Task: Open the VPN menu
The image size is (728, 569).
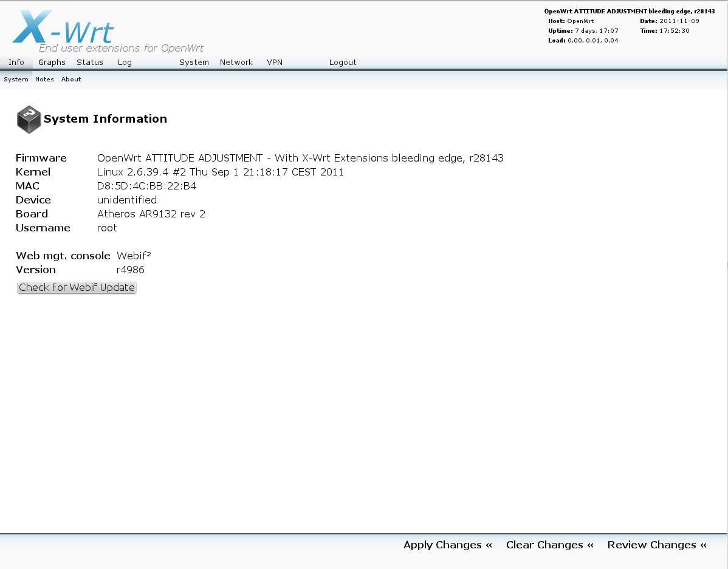Action: 275,62
